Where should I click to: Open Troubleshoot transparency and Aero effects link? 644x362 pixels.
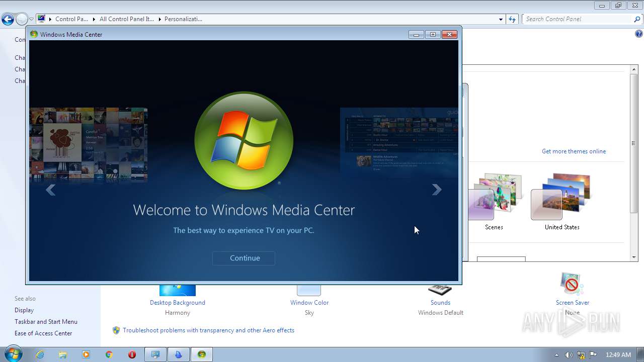208,330
